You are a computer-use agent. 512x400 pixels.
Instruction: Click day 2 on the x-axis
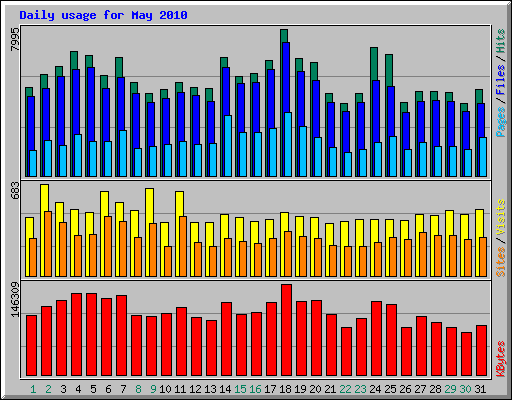(x=48, y=389)
